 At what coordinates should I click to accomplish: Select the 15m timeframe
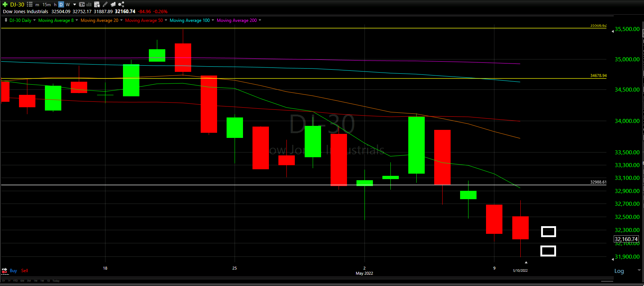click(x=47, y=5)
